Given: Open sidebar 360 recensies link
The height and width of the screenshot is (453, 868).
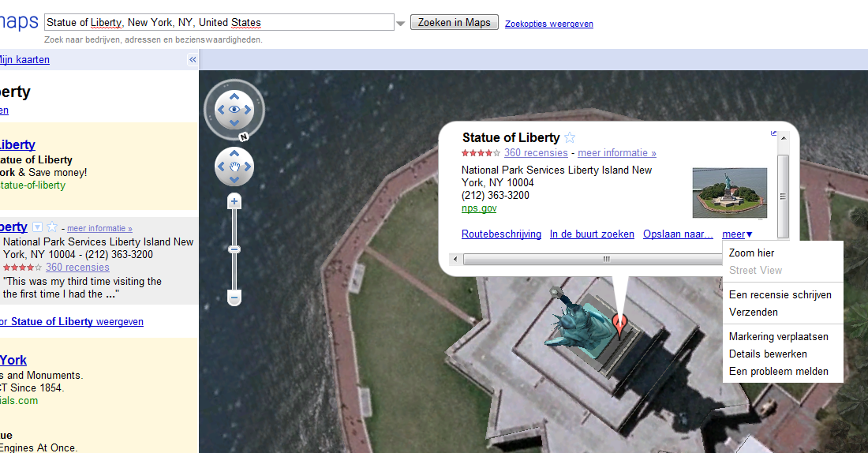Looking at the screenshot, I should (x=77, y=268).
